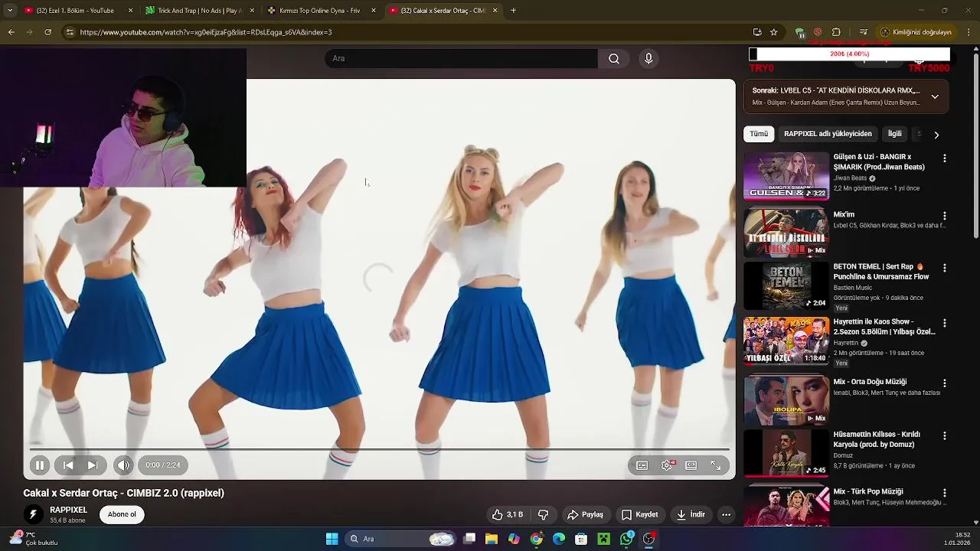Open the extensions puzzle menu
The image size is (980, 551).
point(836,32)
